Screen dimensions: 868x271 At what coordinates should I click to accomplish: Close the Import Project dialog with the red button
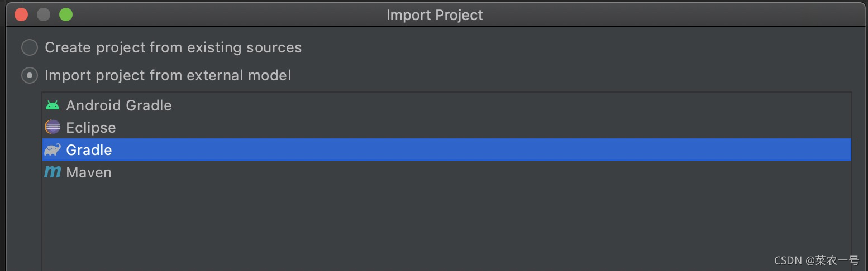[21, 14]
